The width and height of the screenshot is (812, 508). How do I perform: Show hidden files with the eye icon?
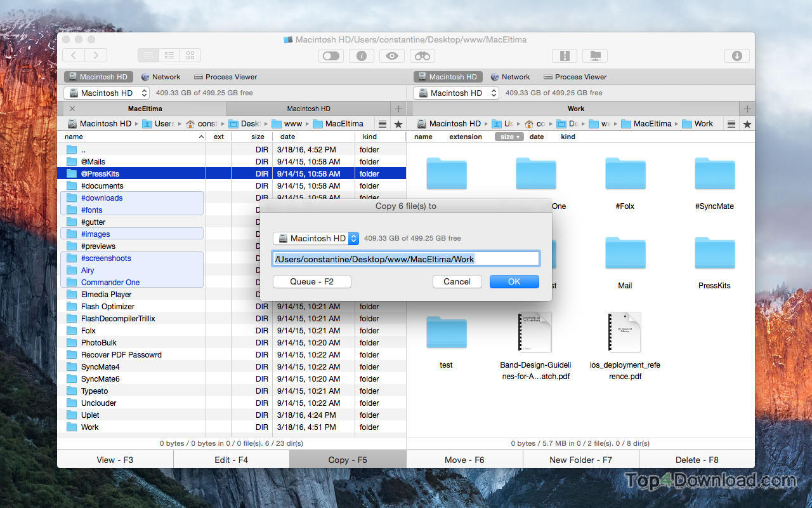click(x=391, y=56)
